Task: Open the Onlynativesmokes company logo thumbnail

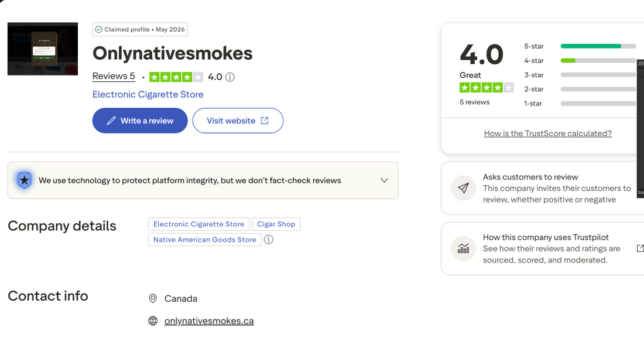Action: pos(43,49)
